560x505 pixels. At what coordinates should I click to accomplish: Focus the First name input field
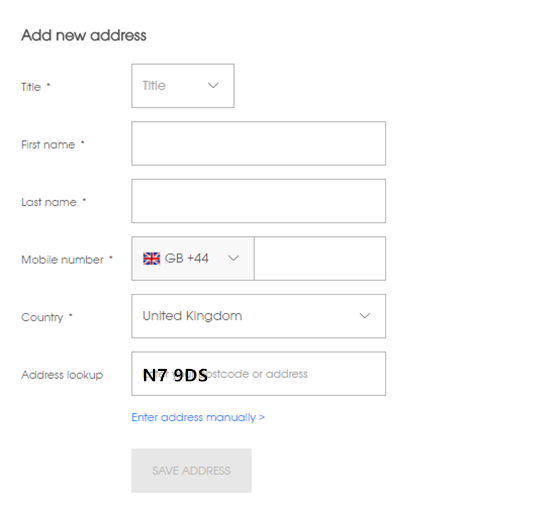259,143
